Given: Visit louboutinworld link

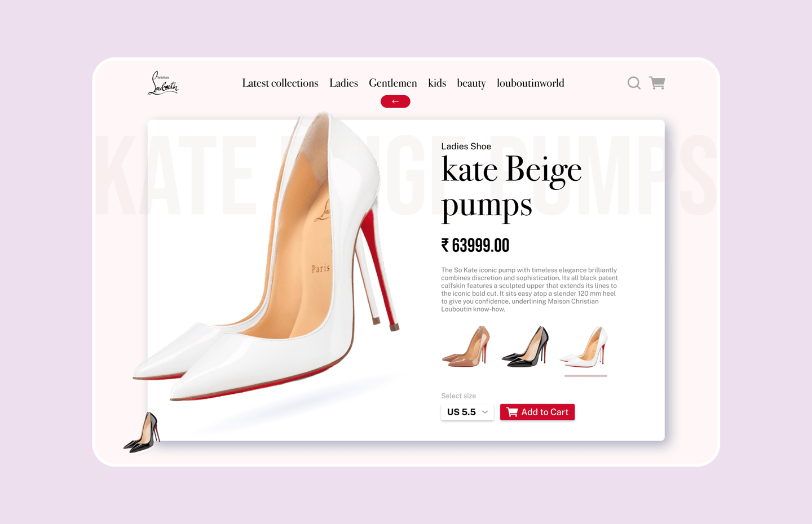Looking at the screenshot, I should pyautogui.click(x=531, y=83).
